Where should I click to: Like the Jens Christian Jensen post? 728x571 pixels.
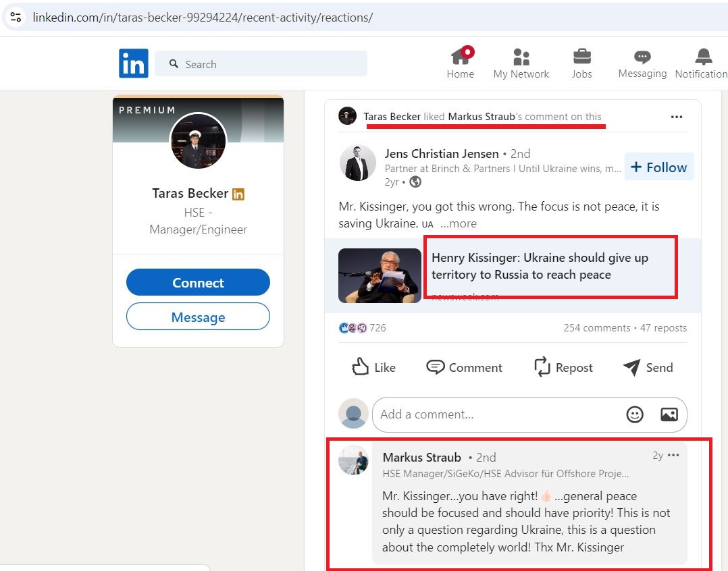(373, 367)
